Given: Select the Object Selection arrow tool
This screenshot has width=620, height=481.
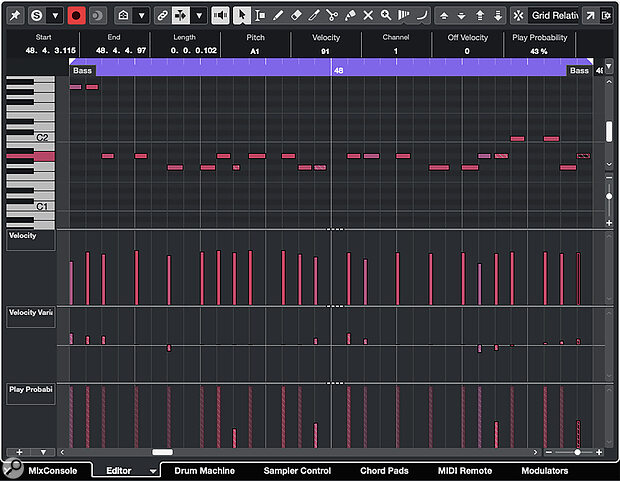Looking at the screenshot, I should 242,16.
